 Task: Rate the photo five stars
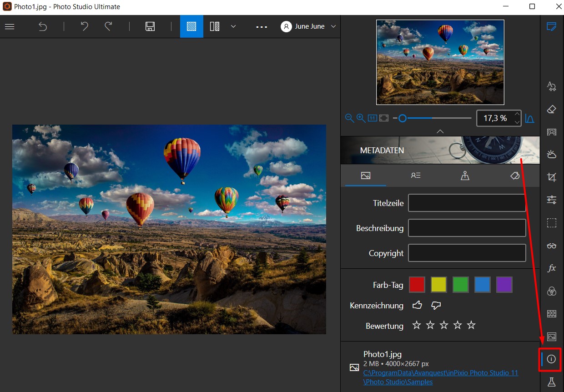tap(471, 325)
